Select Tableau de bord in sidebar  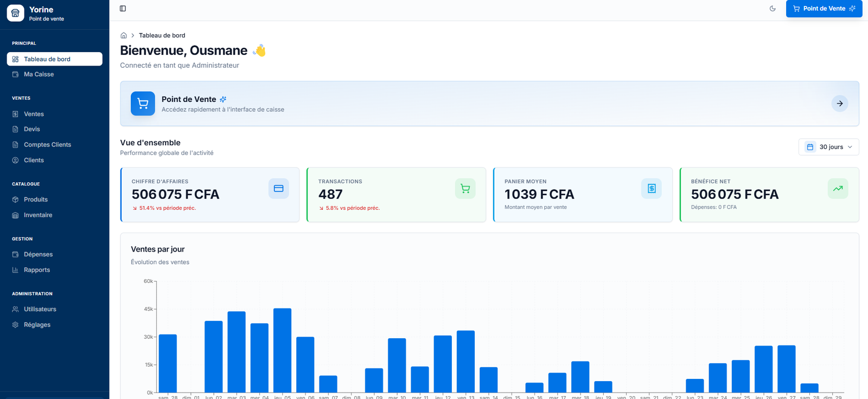(x=47, y=59)
